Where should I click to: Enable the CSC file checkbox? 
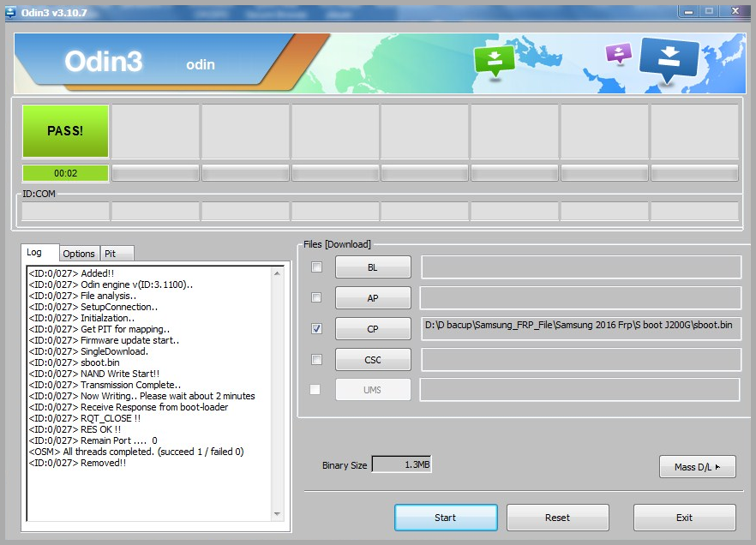point(317,360)
